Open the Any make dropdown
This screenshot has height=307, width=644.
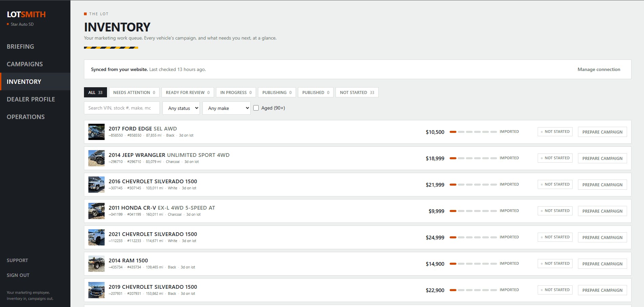[227, 108]
